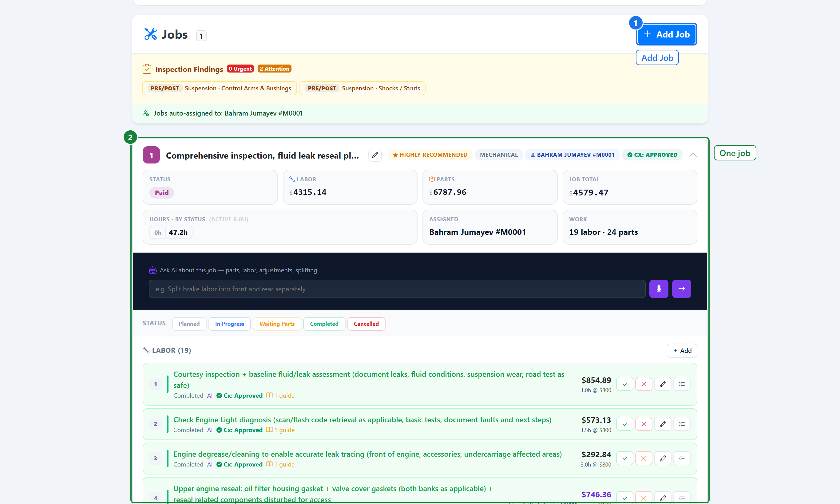Set job status to Completed
Image resolution: width=840 pixels, height=504 pixels.
point(324,324)
